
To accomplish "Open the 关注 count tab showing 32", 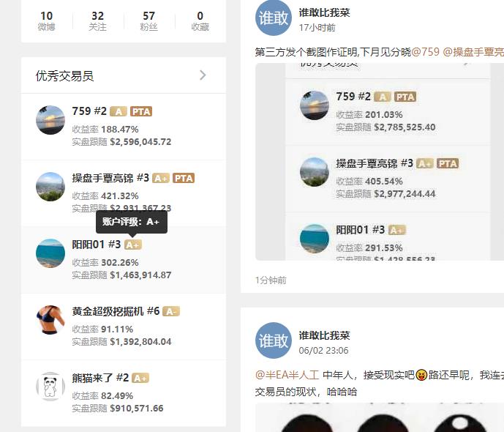I will (98, 21).
